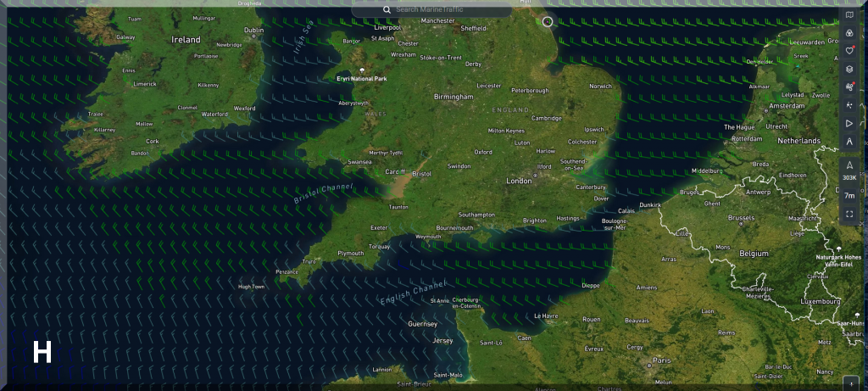The image size is (868, 391).
Task: Click the zoom in plus button
Action: coord(850,383)
